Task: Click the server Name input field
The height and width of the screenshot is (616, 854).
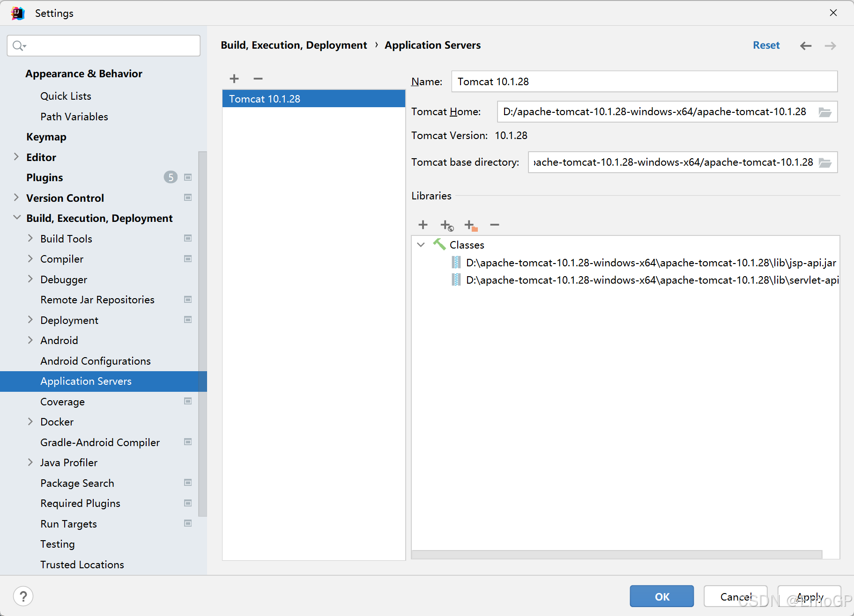Action: (644, 81)
